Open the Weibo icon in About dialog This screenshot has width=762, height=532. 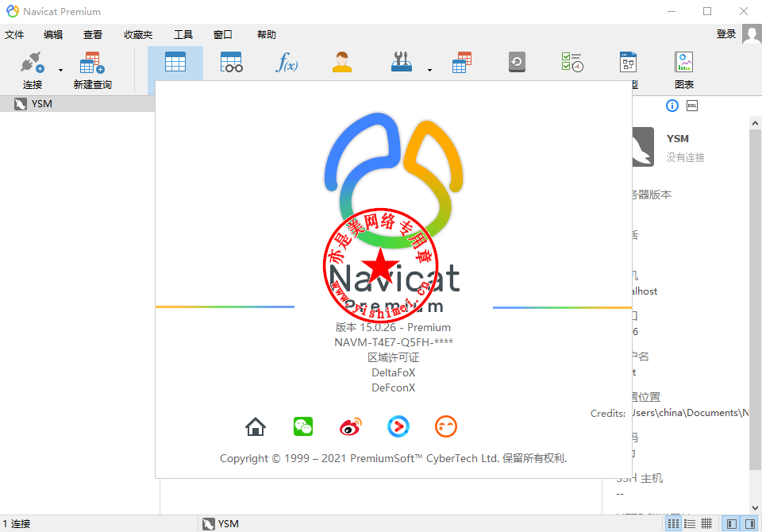pos(351,426)
